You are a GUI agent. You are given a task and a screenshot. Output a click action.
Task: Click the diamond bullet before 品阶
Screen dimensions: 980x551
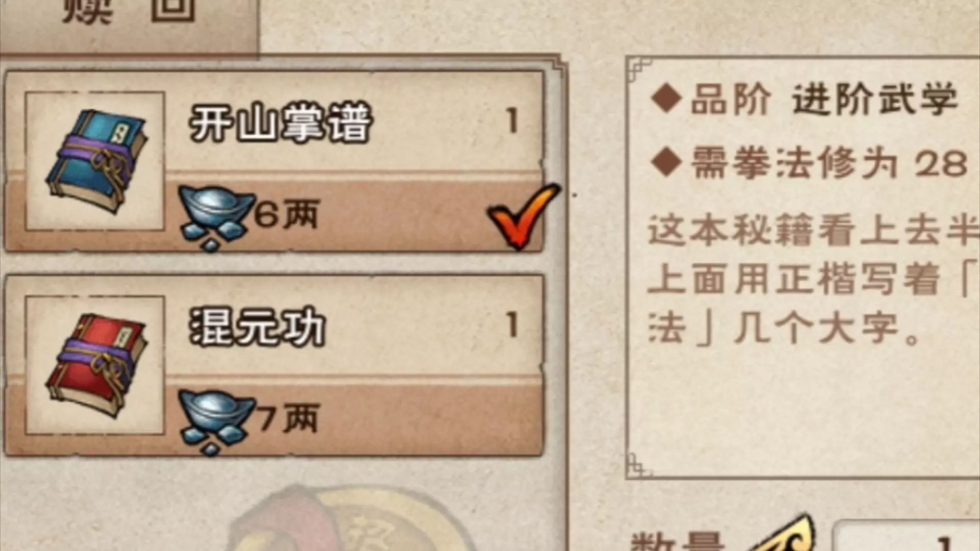(x=666, y=98)
